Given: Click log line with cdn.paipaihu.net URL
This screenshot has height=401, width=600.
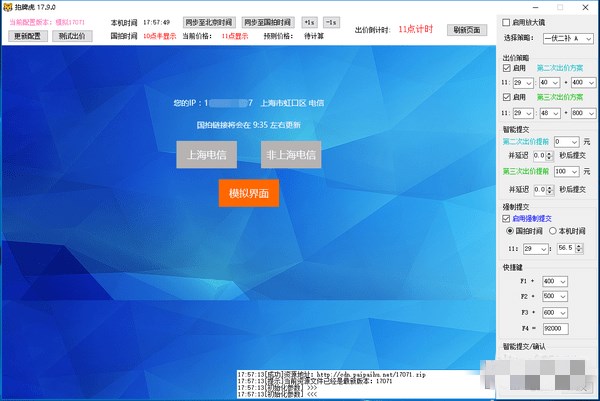Looking at the screenshot, I should point(331,375).
